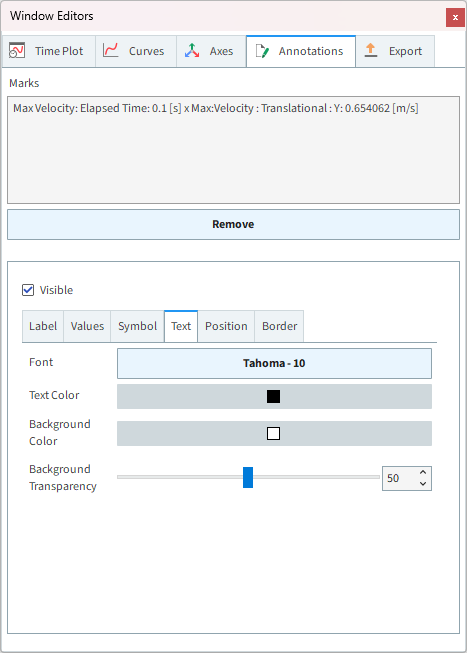467x653 pixels.
Task: Click the Annotations pencil icon
Action: pos(262,51)
